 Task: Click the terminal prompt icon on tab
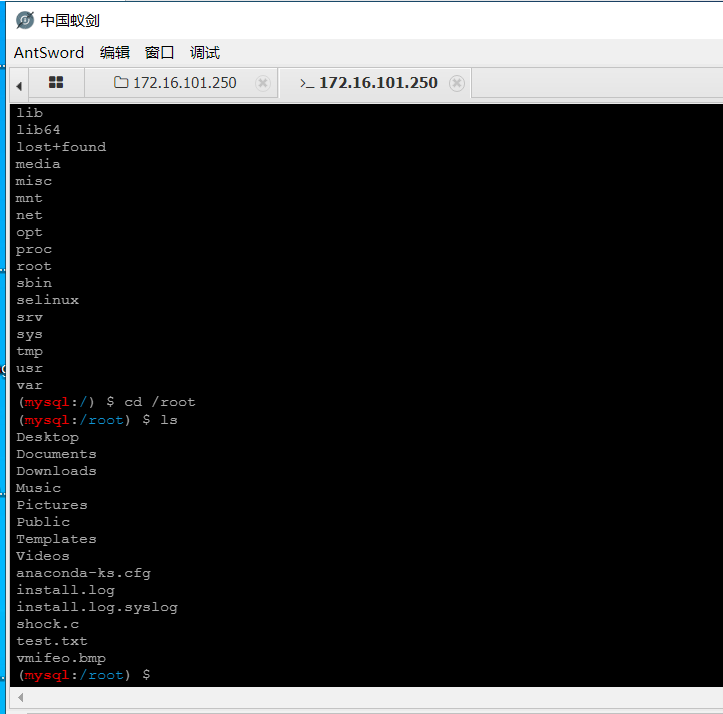[307, 83]
